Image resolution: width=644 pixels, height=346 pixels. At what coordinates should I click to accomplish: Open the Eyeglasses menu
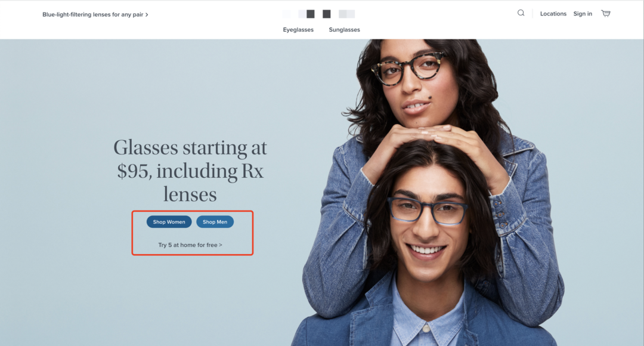tap(298, 30)
